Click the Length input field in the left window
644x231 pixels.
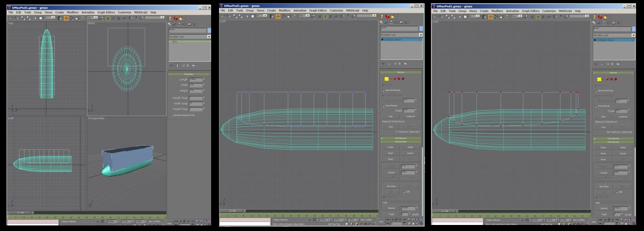[195, 79]
